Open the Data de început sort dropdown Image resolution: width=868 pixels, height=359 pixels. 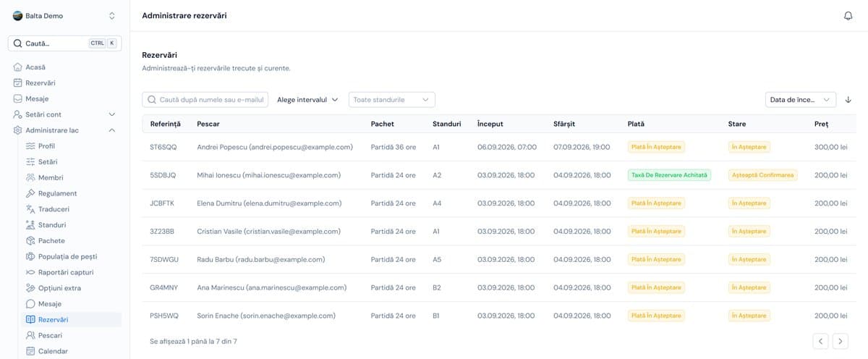801,100
